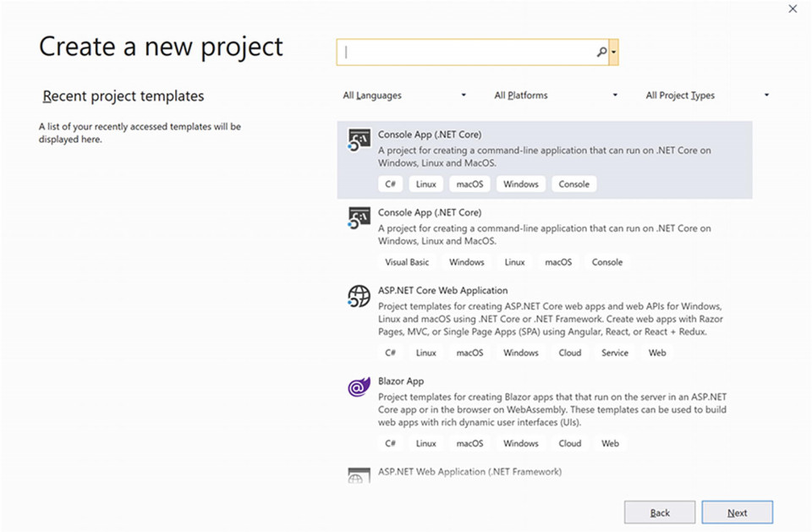Click the Service tag under ASP.NET Core
812x532 pixels.
[615, 353]
